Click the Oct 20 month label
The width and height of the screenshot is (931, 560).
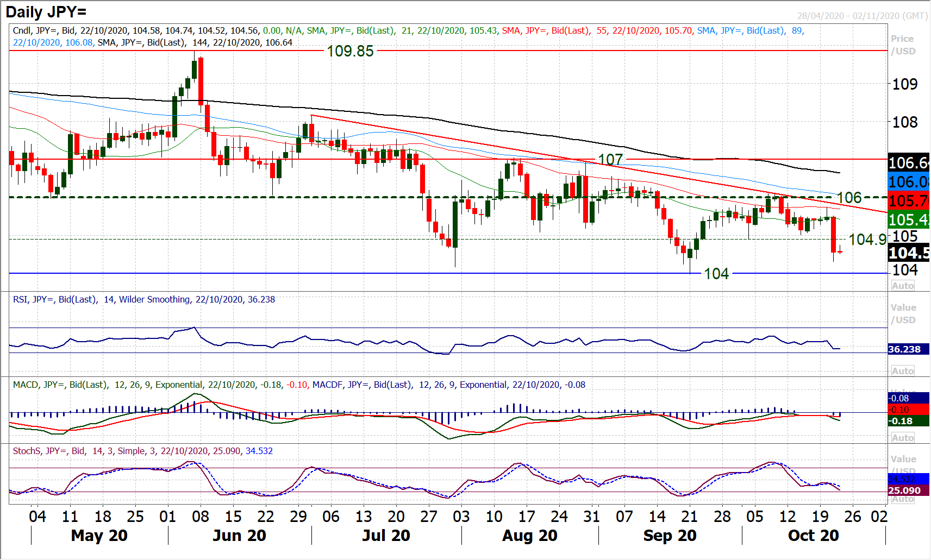coord(813,536)
